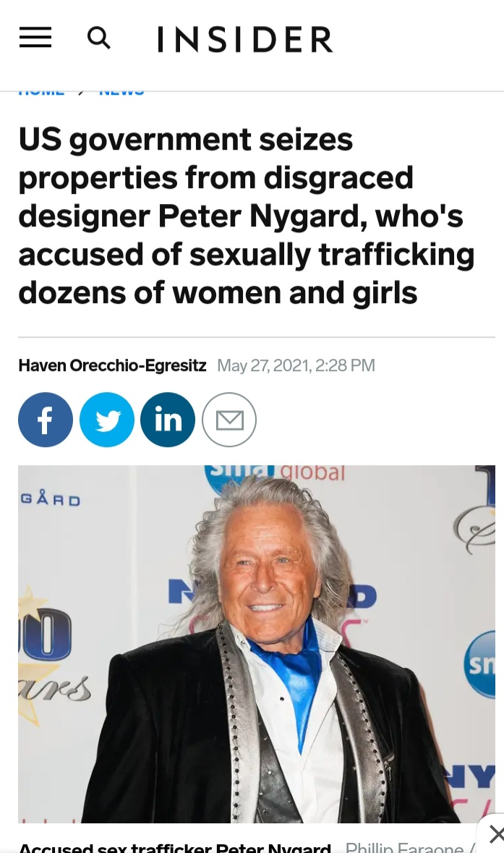Open the main article photo

click(x=257, y=644)
